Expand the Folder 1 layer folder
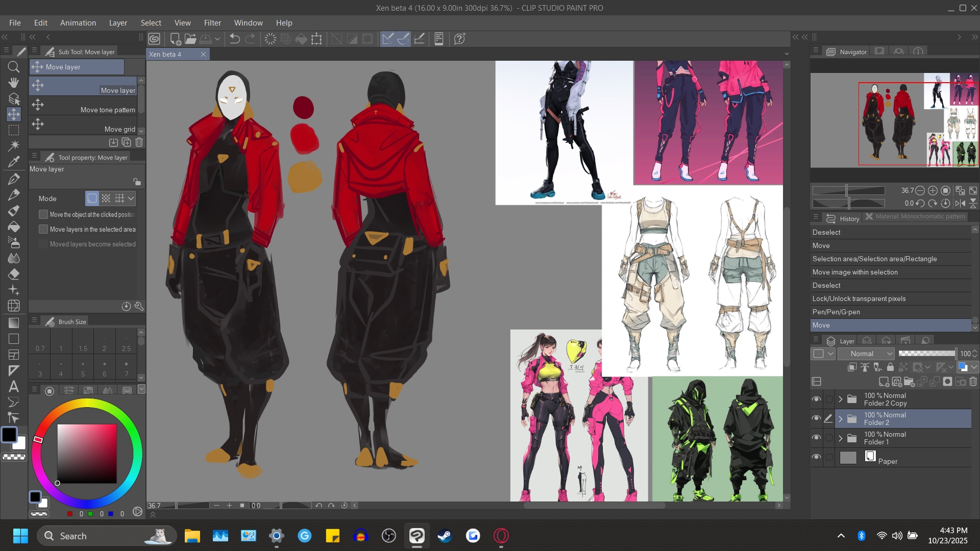Viewport: 980px width, 551px height. click(x=841, y=438)
